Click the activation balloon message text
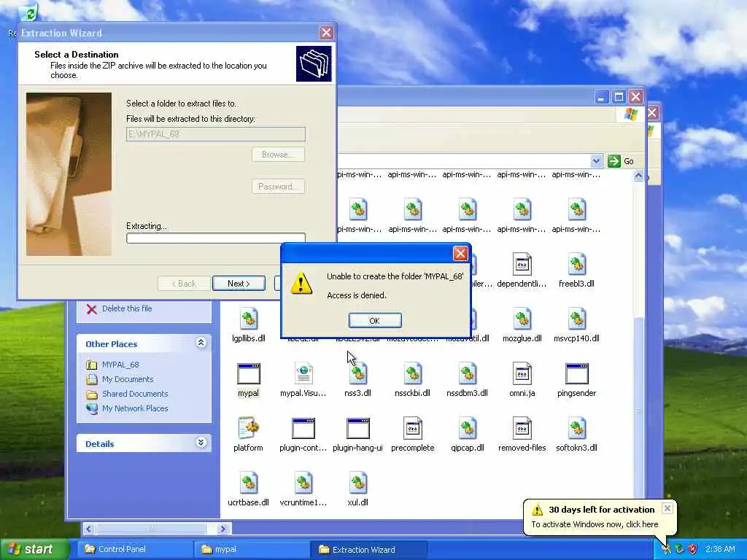Image resolution: width=747 pixels, height=560 pixels. [x=595, y=524]
